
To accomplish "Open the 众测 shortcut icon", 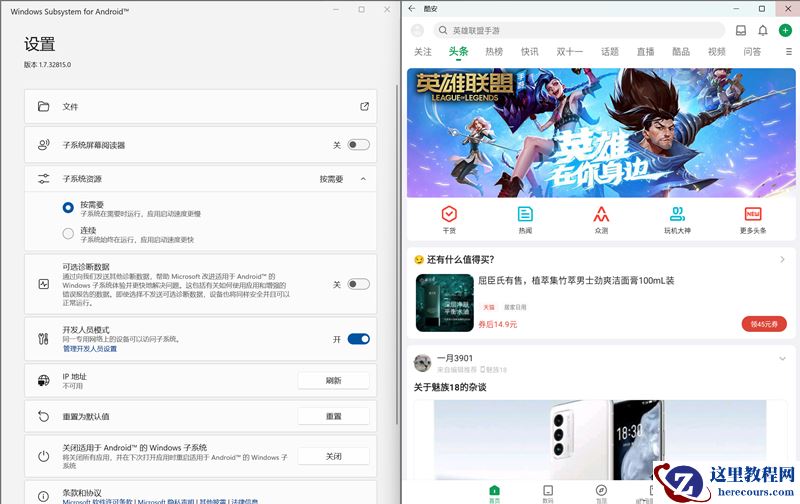I will [601, 214].
